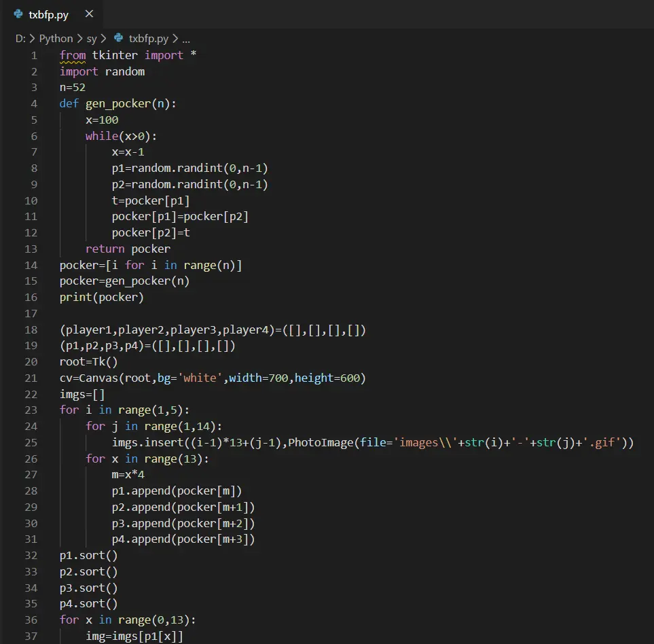
Task: Click the 'white' string on line 21
Action: coord(200,378)
